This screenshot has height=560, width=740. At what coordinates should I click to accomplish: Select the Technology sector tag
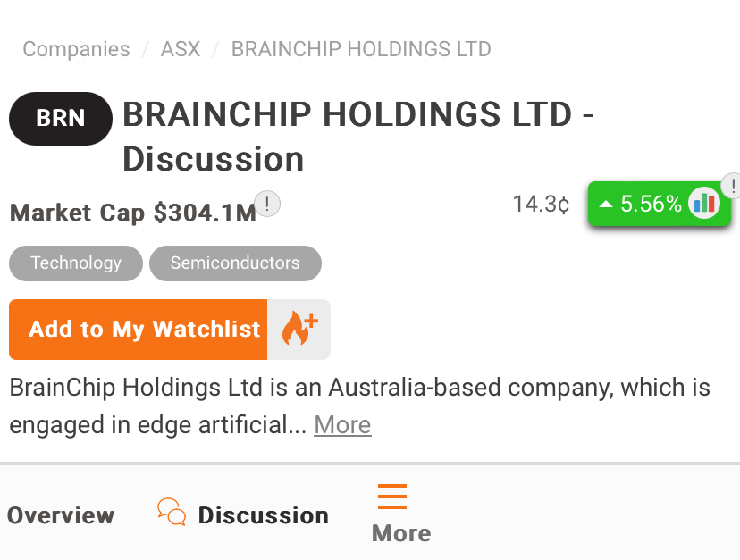click(76, 263)
